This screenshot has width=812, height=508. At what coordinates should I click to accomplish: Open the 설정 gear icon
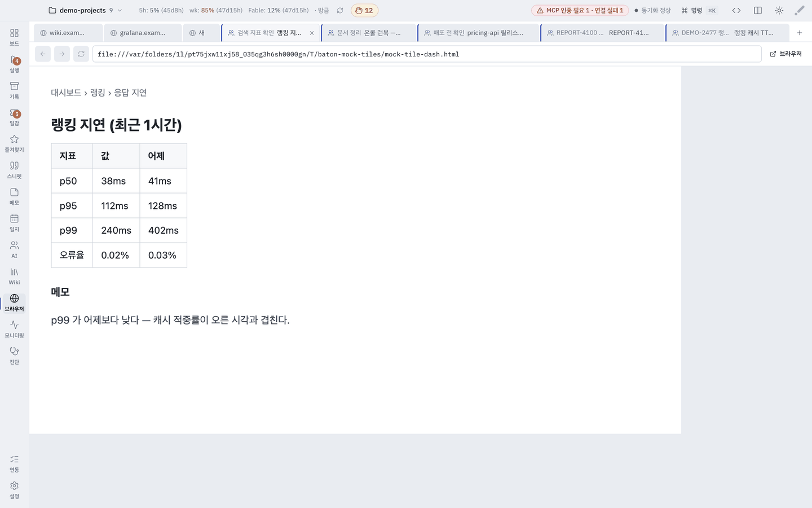[x=14, y=490]
